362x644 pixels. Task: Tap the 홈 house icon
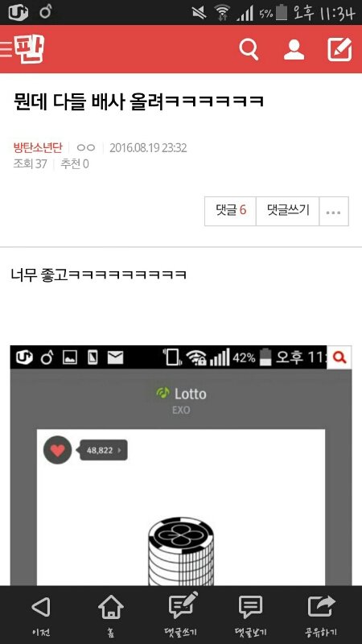point(111,613)
